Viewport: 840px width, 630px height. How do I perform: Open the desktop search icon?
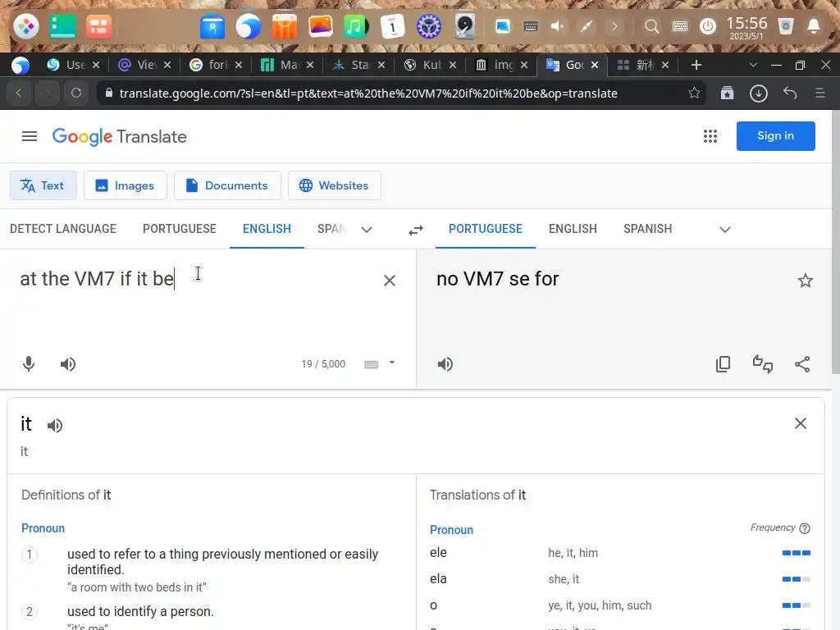point(651,26)
